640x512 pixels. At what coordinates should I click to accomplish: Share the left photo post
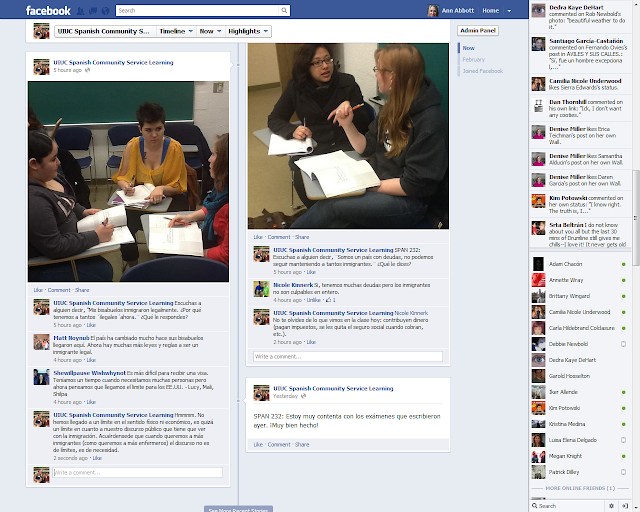pos(82,290)
